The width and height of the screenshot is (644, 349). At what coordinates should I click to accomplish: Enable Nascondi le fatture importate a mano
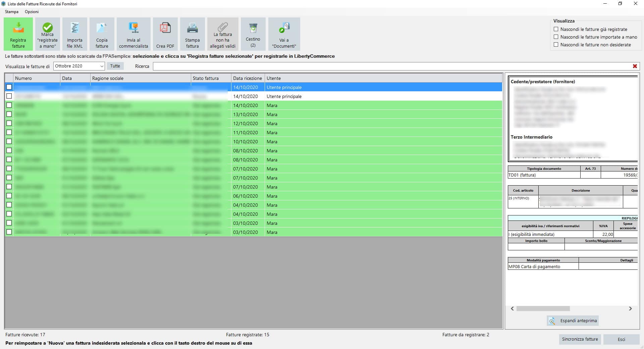point(556,37)
